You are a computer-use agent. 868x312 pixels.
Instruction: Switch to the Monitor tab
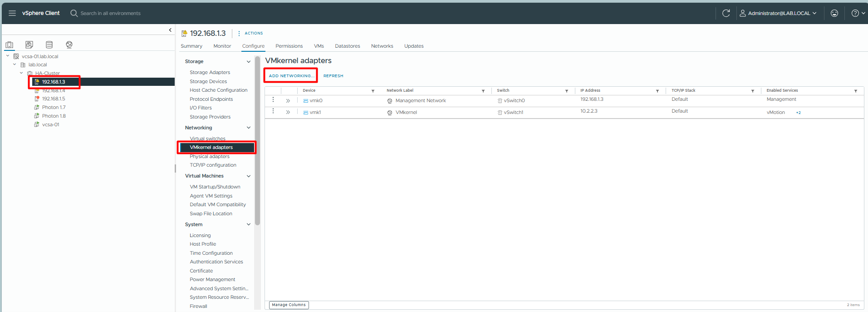pyautogui.click(x=222, y=46)
